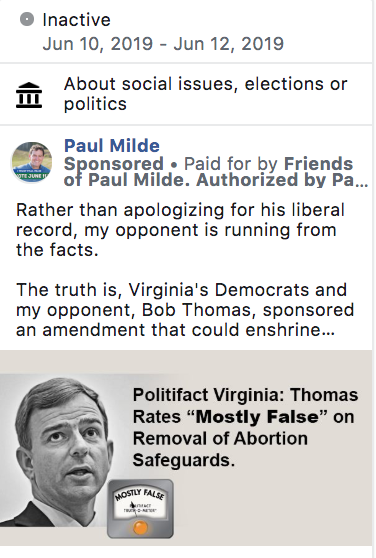Select the Jun 10 - Jun 12, 2019 date range
This screenshot has height=558, width=376.
(x=163, y=44)
